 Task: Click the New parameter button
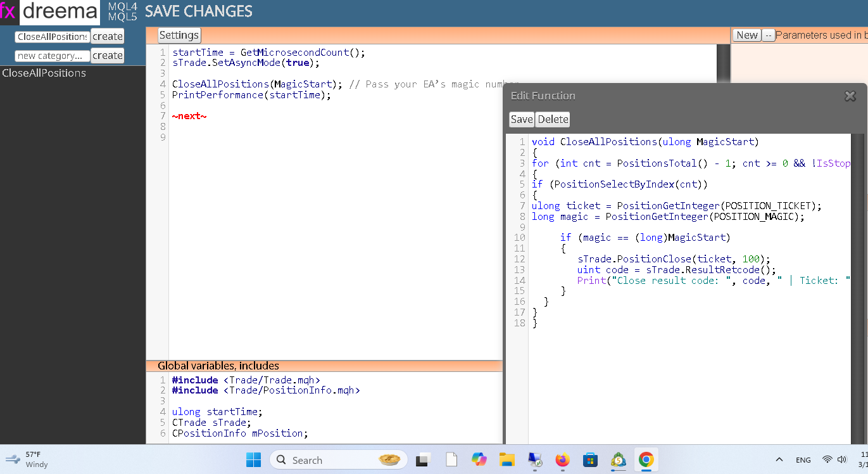(x=747, y=35)
